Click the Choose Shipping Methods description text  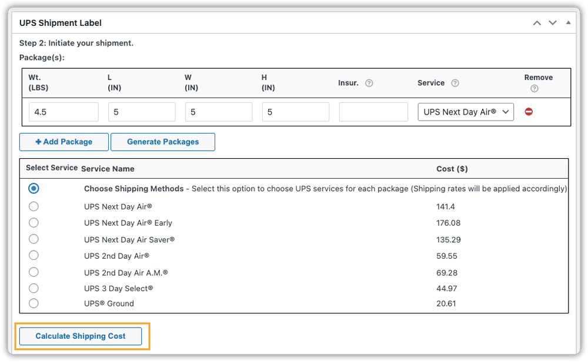[325, 189]
